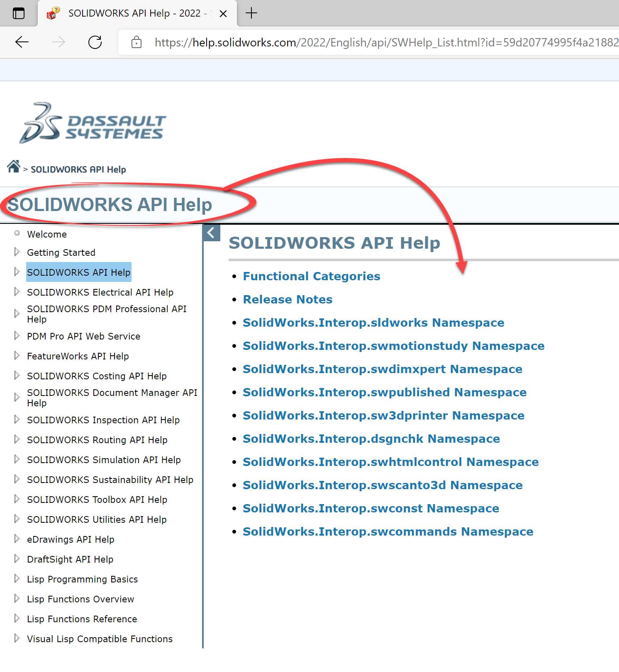Open the tab actions menu icon
619x672 pixels.
coord(19,13)
